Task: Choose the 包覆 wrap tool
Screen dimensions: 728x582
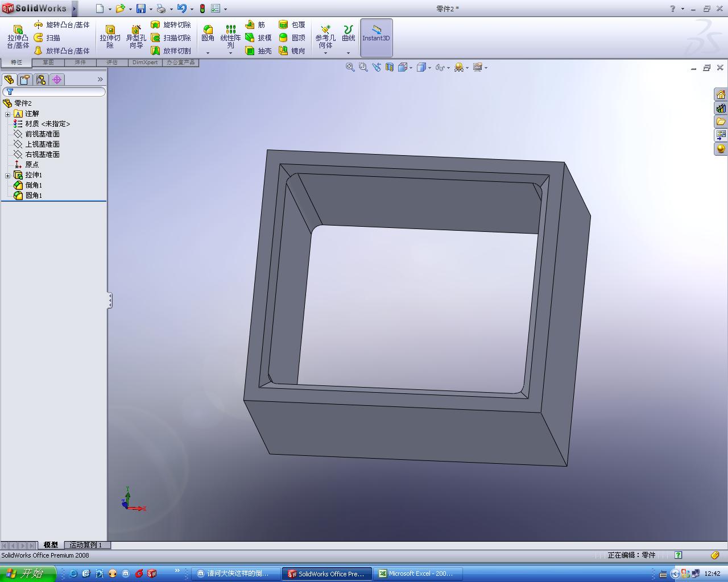Action: point(292,25)
